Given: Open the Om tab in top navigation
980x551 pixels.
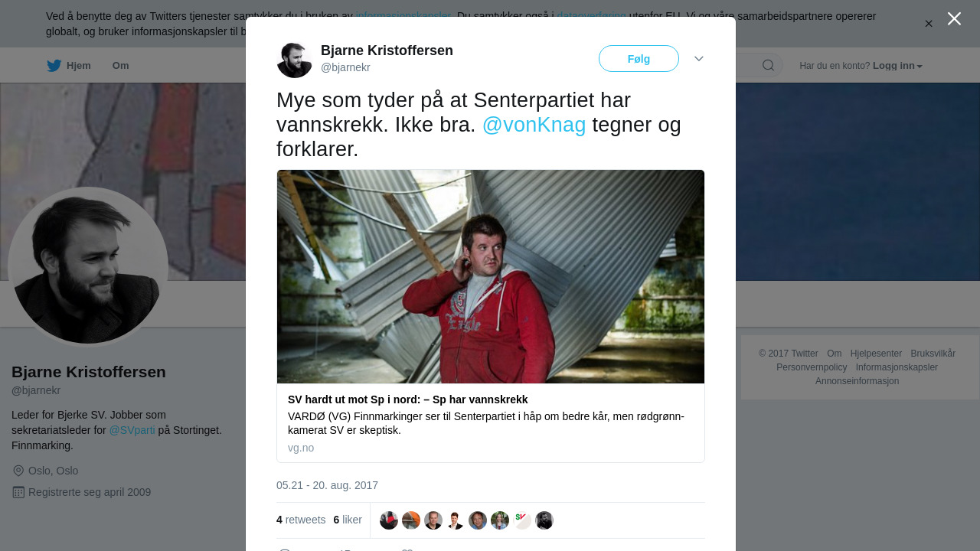Looking at the screenshot, I should (120, 66).
